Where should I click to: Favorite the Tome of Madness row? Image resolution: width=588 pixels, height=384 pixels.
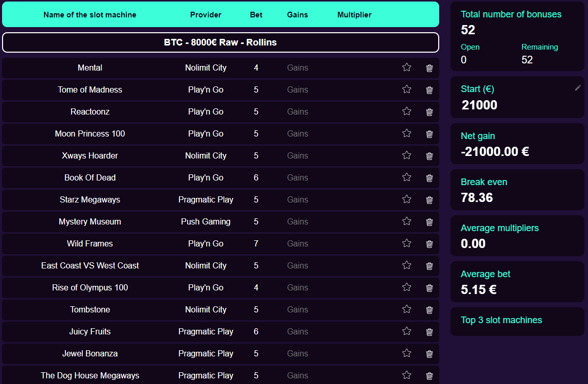coord(407,89)
